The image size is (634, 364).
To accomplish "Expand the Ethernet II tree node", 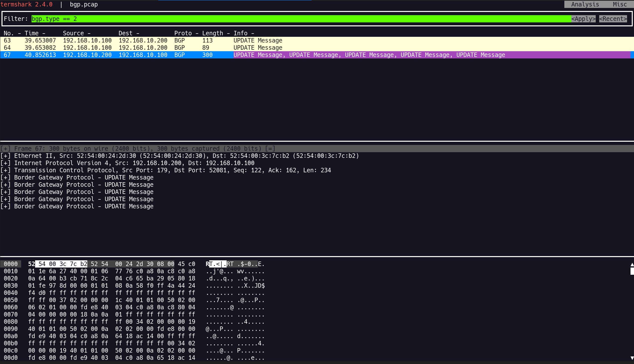I will click(5, 156).
